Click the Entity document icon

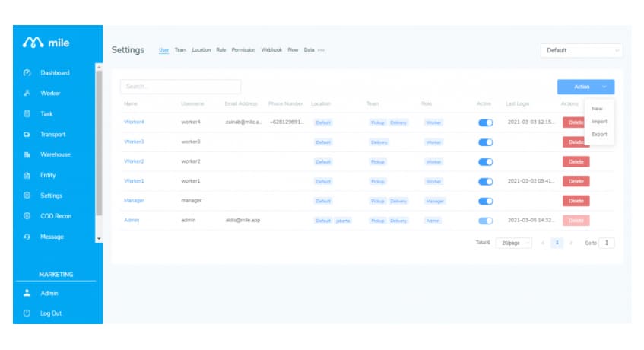pyautogui.click(x=27, y=176)
